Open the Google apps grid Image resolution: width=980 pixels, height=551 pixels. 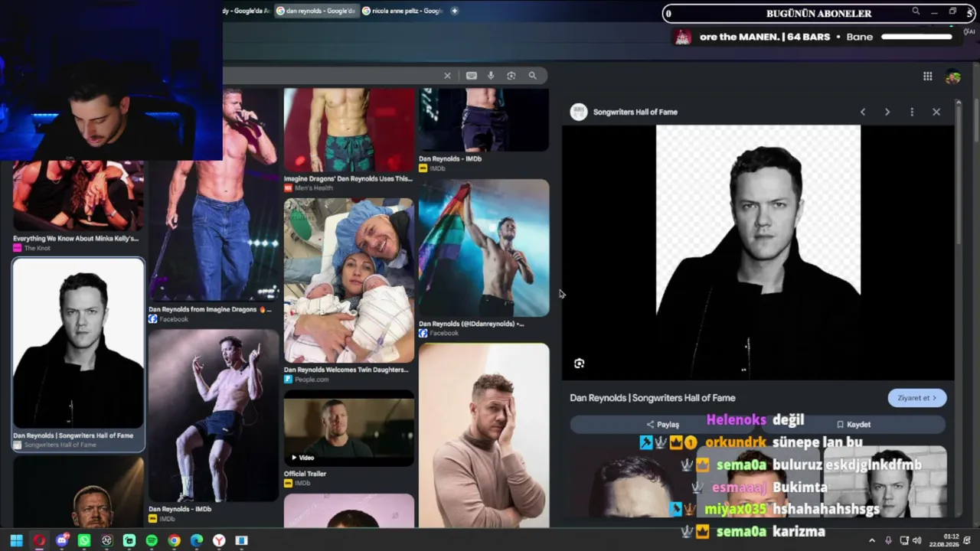[927, 76]
